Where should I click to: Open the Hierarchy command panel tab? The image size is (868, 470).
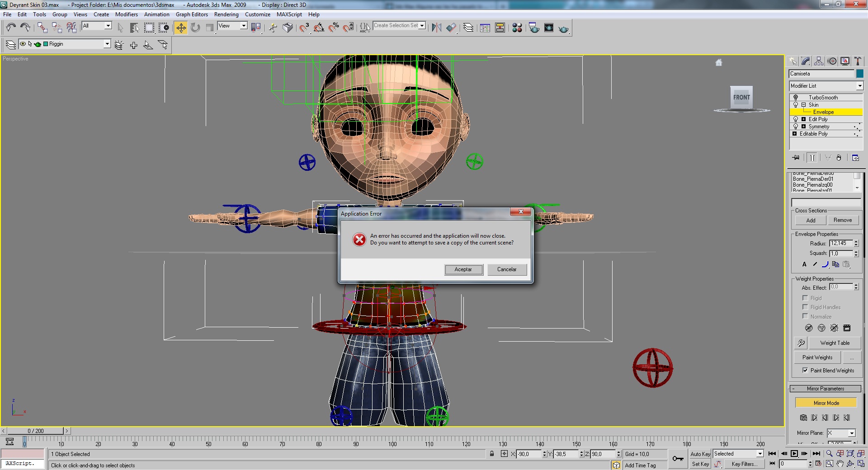(x=819, y=61)
